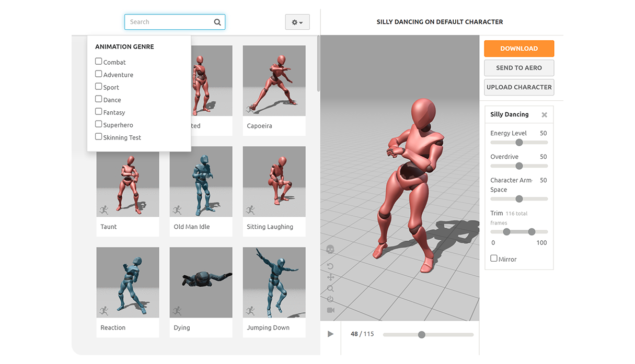Enable the Fantasy genre filter

click(98, 111)
